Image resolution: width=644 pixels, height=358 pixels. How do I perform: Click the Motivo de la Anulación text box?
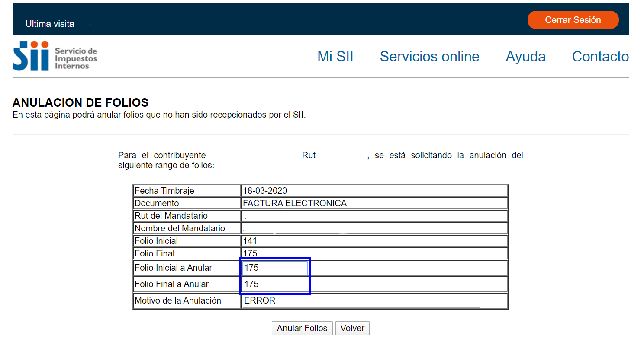[x=361, y=300]
